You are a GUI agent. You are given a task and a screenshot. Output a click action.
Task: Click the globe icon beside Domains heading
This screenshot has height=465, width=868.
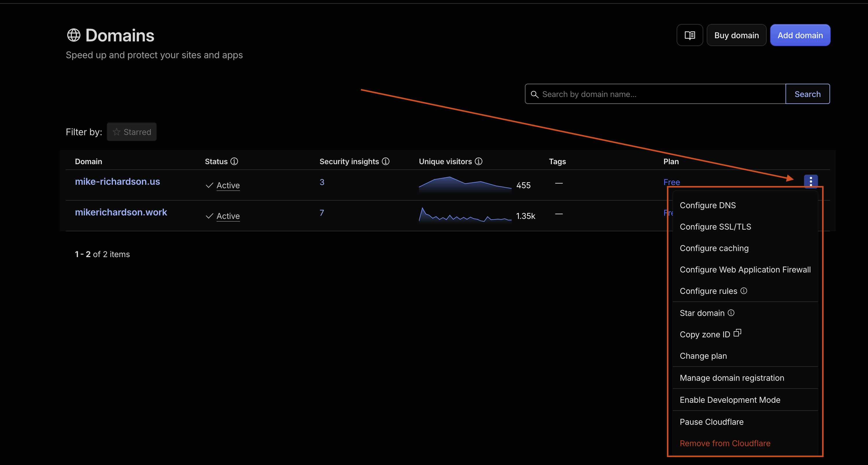click(x=74, y=35)
